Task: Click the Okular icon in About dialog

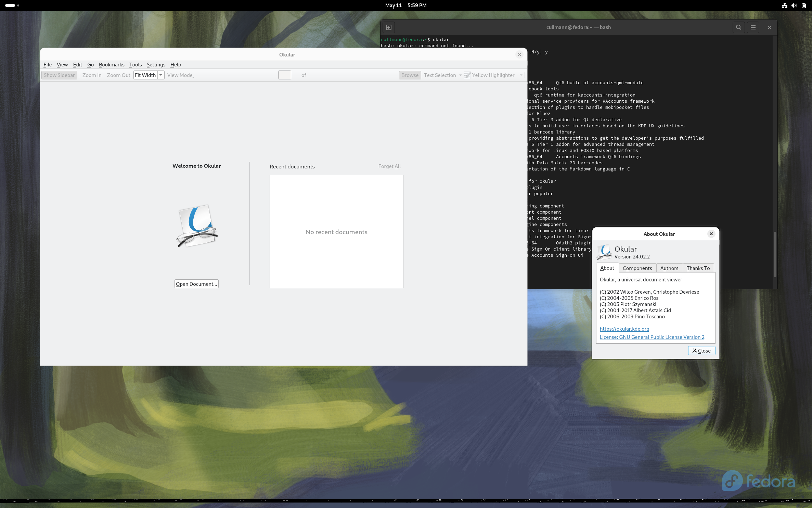Action: [604, 252]
